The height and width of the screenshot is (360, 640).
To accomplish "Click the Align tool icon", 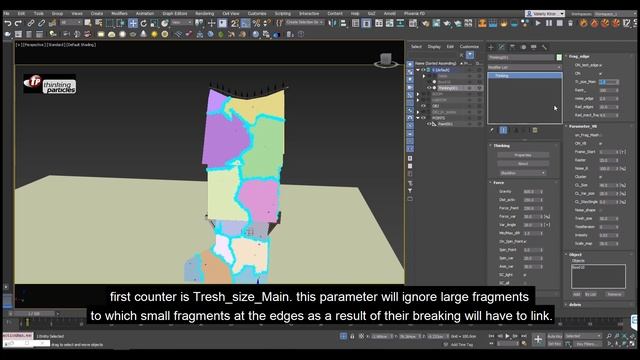I will point(343,23).
